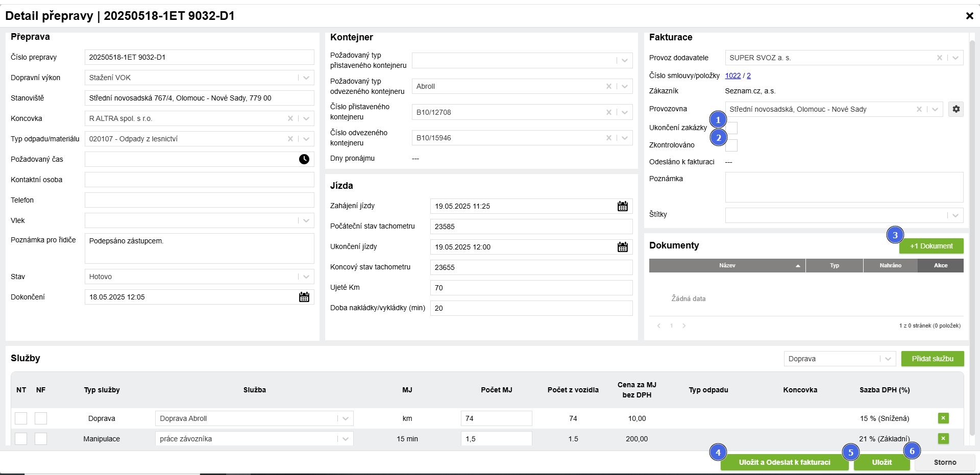
Task: Open calendar for Ukončení jízdy
Action: [x=622, y=247]
